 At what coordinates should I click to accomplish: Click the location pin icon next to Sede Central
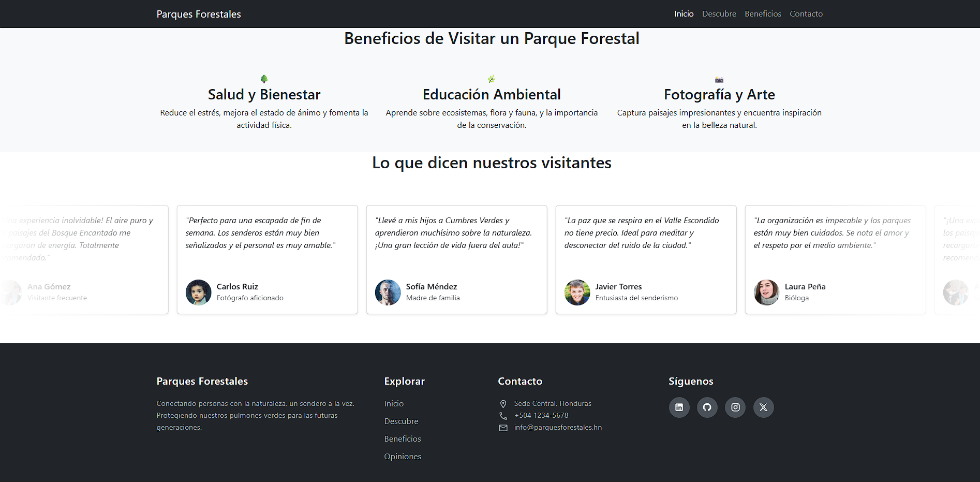pos(503,404)
